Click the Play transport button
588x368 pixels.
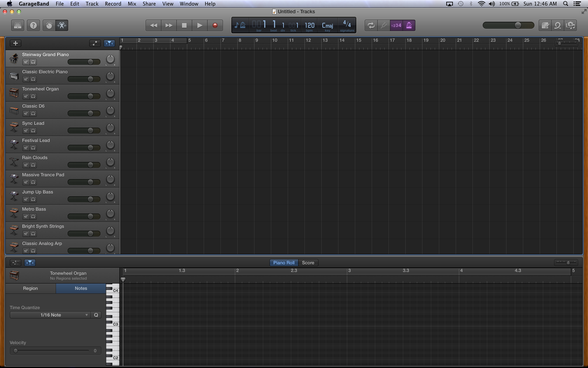(x=199, y=26)
